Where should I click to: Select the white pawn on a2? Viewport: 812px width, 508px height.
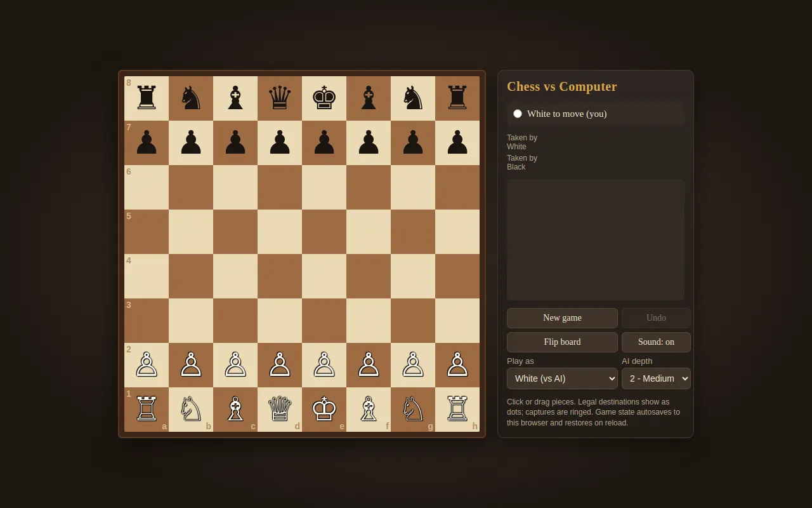point(147,365)
